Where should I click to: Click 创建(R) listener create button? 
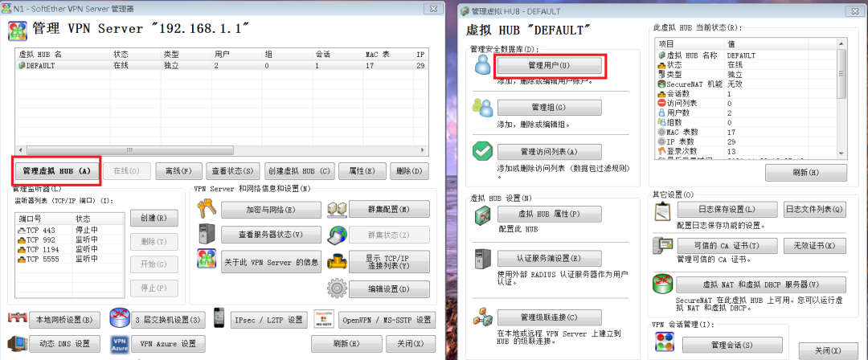[x=154, y=218]
